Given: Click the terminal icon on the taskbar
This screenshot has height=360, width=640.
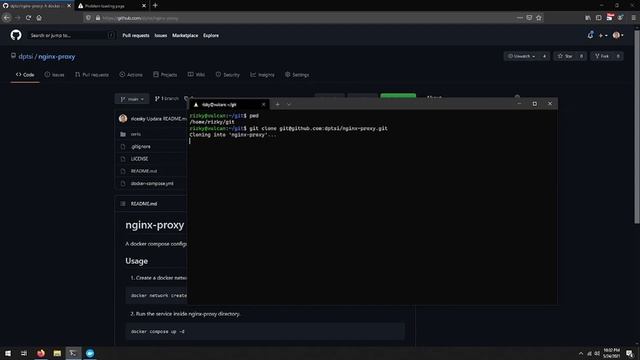Looking at the screenshot, I should click(73, 353).
